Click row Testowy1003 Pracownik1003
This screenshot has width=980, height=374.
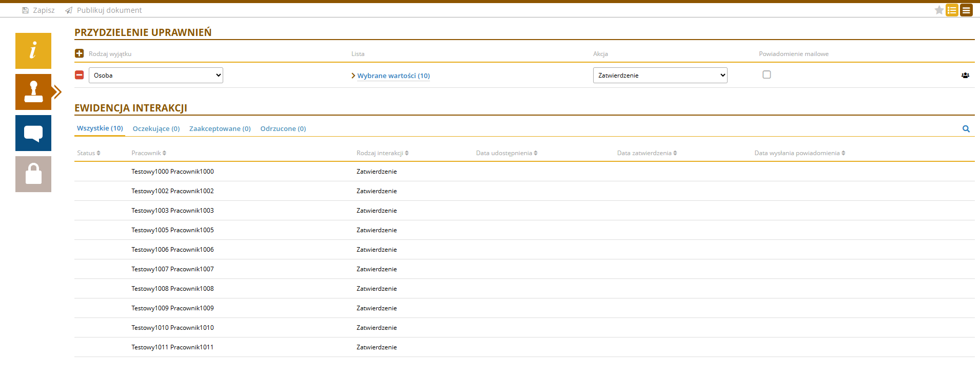[524, 211]
